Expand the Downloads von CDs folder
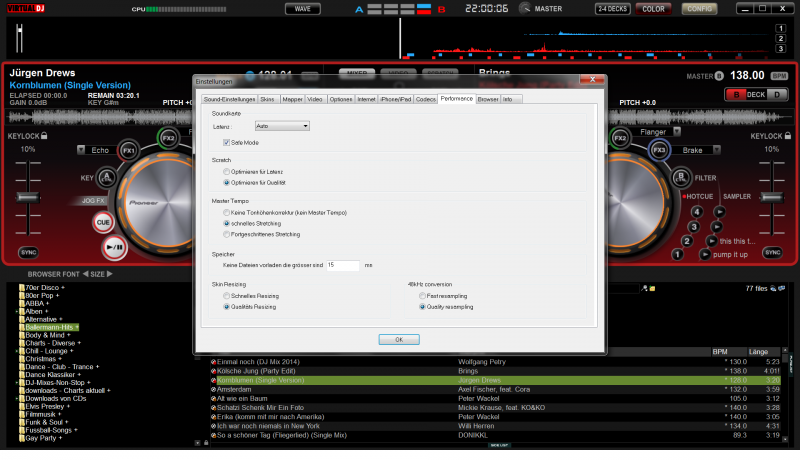800x460 pixels. coord(17,399)
